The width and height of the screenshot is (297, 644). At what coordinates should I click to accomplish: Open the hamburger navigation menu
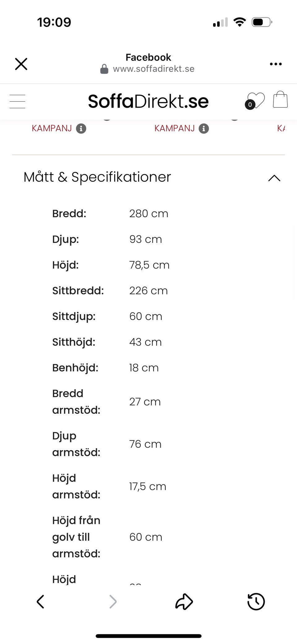(x=17, y=102)
